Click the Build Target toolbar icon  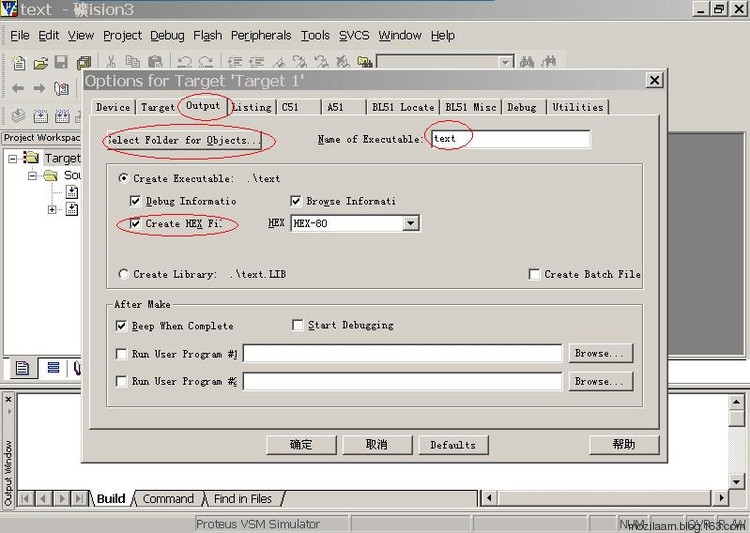[40, 115]
